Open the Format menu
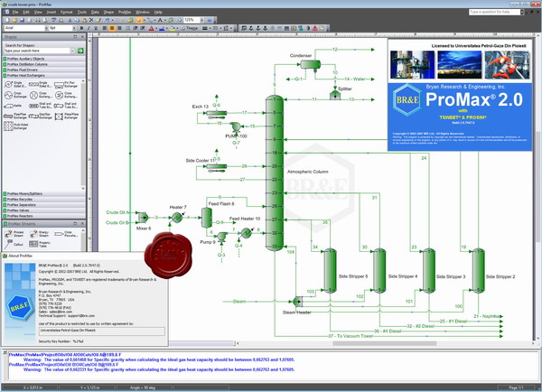This screenshot has width=542, height=392. (66, 12)
